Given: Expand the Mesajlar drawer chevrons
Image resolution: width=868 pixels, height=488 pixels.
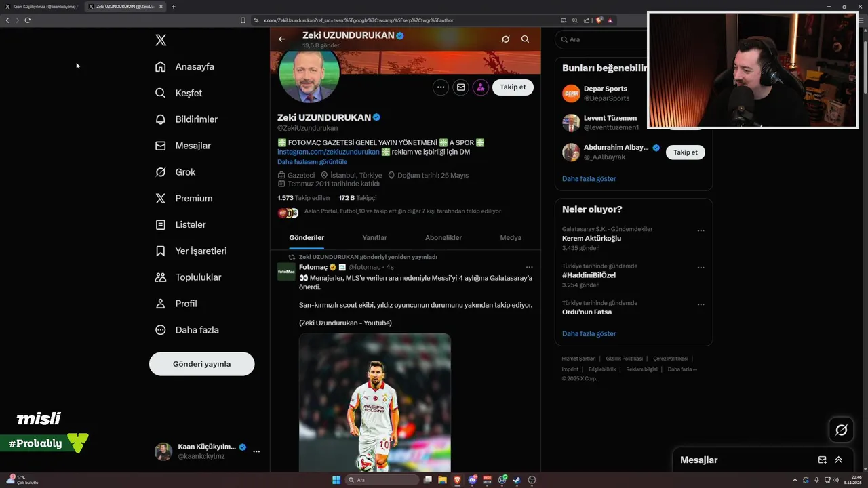Looking at the screenshot, I should pos(839,460).
